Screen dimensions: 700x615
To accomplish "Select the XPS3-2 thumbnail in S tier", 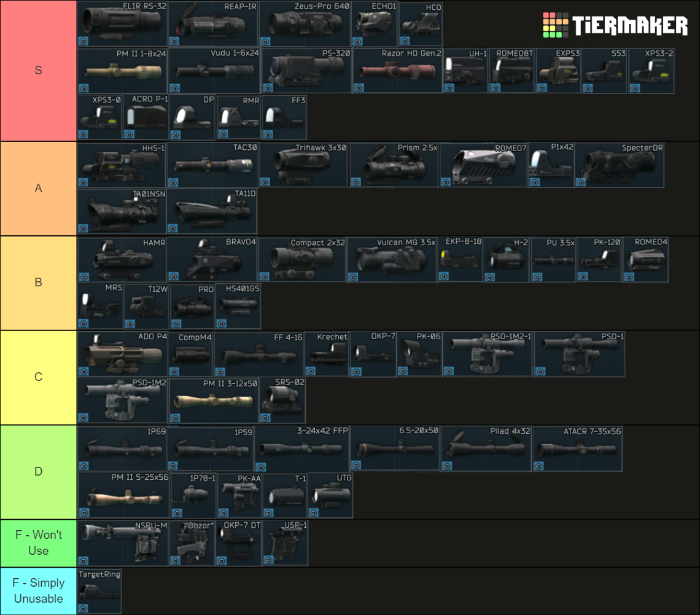I will (x=651, y=69).
